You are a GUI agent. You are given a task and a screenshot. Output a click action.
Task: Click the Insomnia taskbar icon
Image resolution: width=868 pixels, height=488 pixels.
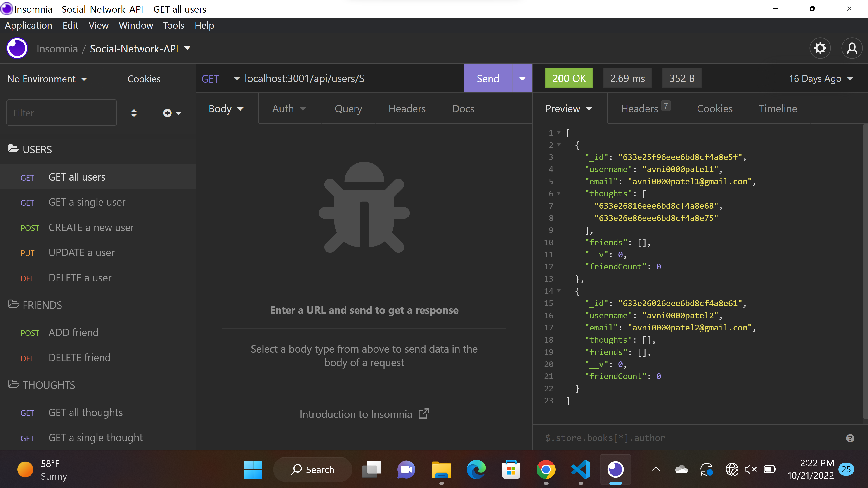coord(615,469)
